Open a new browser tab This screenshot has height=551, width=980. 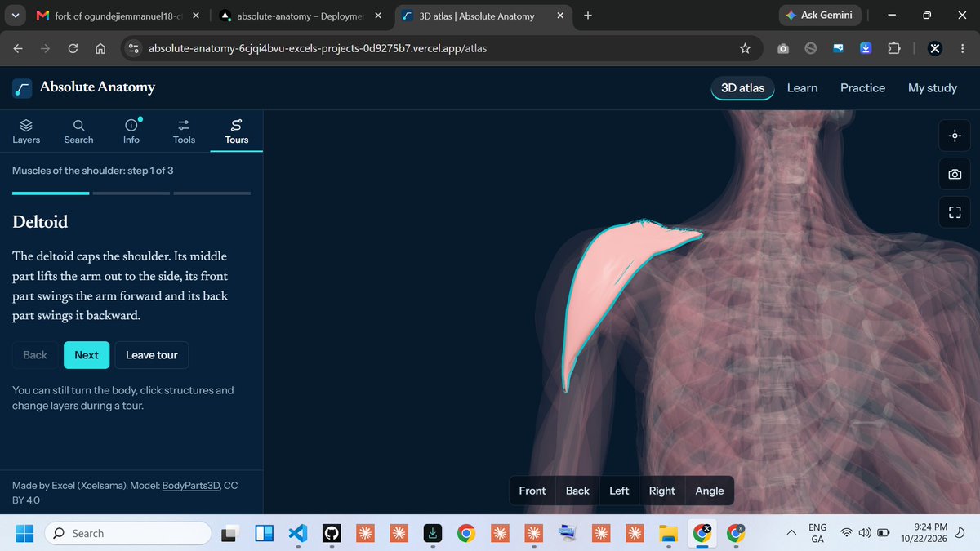pyautogui.click(x=588, y=16)
